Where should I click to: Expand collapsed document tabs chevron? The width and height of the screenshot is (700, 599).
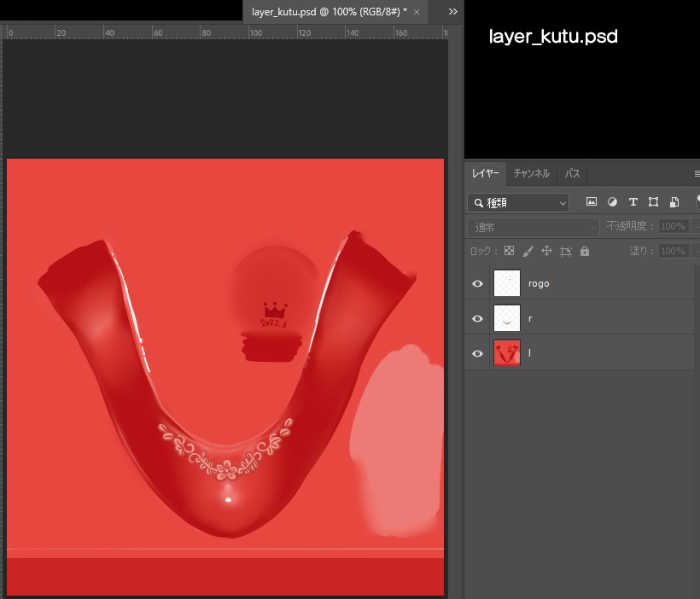click(x=452, y=12)
